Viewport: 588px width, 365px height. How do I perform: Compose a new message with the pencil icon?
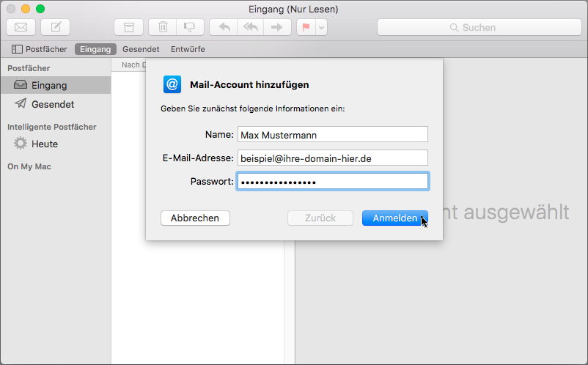tap(55, 27)
